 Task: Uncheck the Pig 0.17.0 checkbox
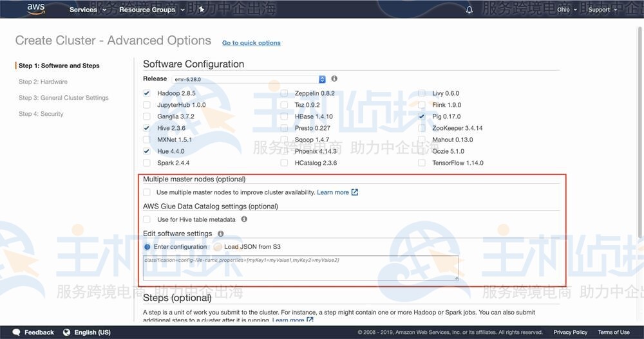click(422, 116)
